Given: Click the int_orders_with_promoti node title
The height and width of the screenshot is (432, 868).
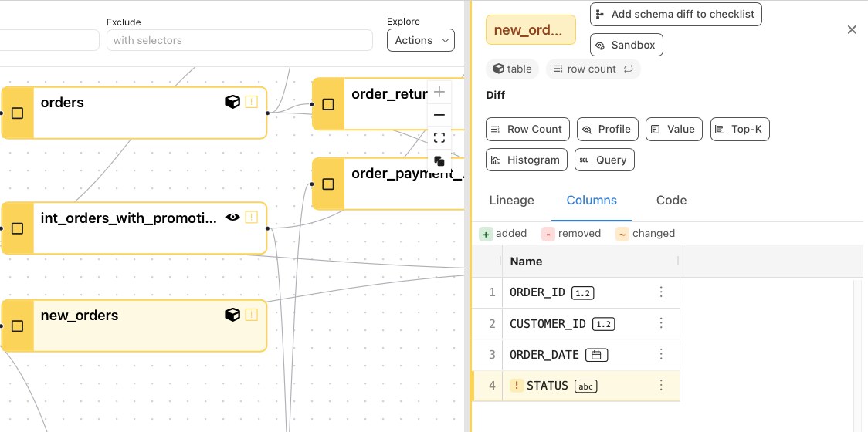Looking at the screenshot, I should coord(129,218).
